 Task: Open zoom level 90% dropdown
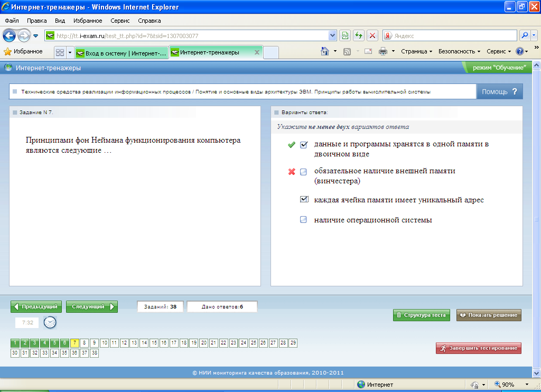(527, 385)
